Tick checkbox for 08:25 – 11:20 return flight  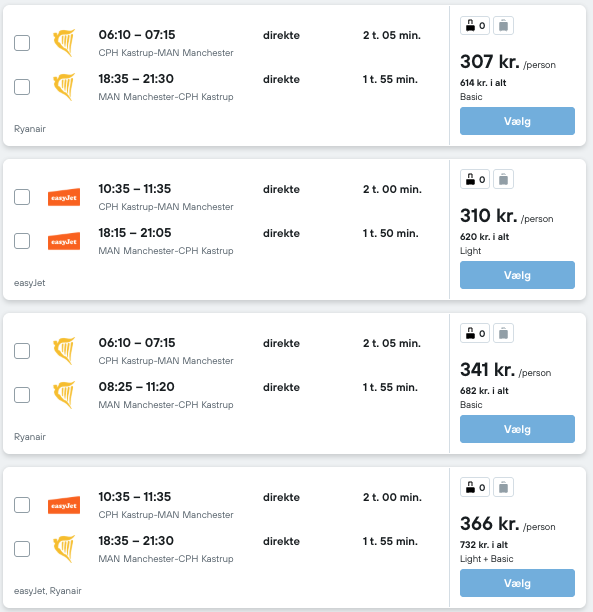(22, 395)
